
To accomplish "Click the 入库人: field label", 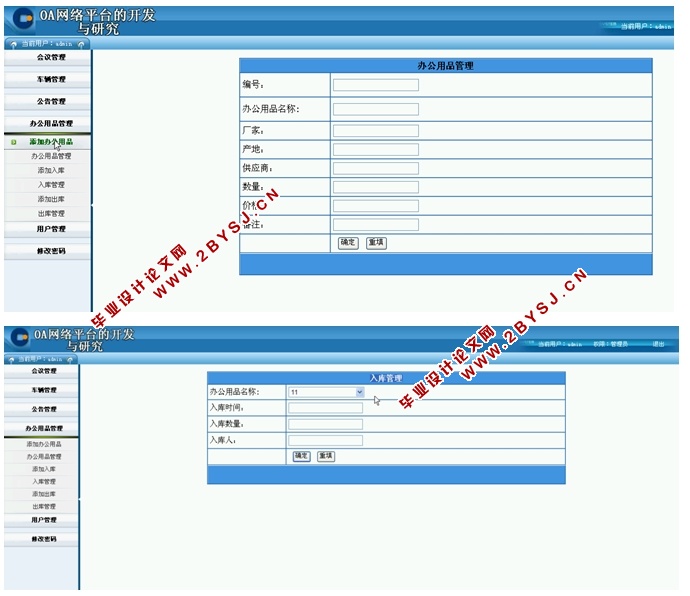I will (223, 440).
